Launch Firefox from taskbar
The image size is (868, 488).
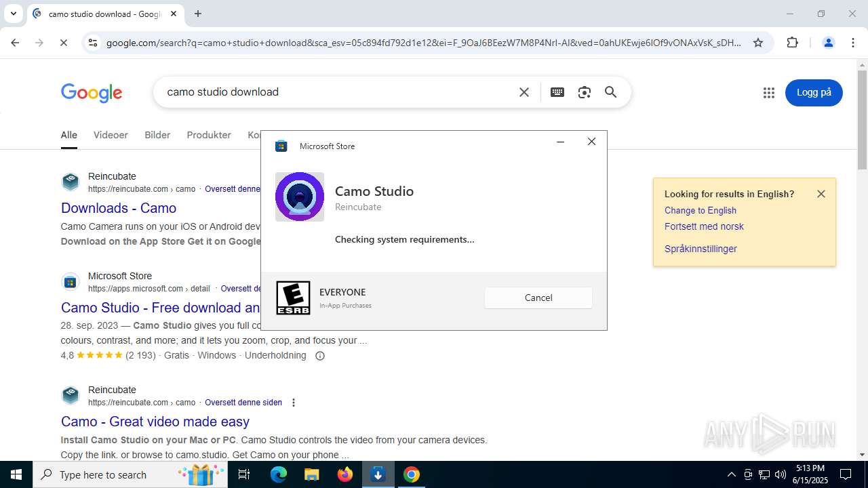[x=345, y=474]
